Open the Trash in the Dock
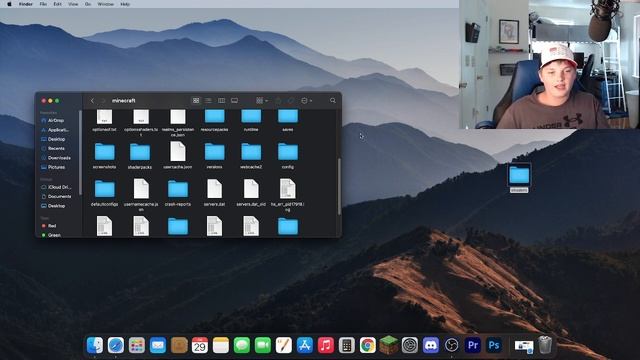Screen dimensions: 640x360 pos(545,345)
